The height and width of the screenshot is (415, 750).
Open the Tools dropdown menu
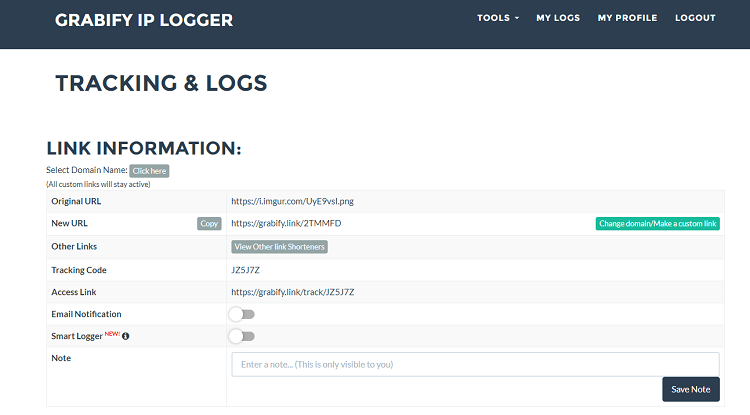(497, 18)
